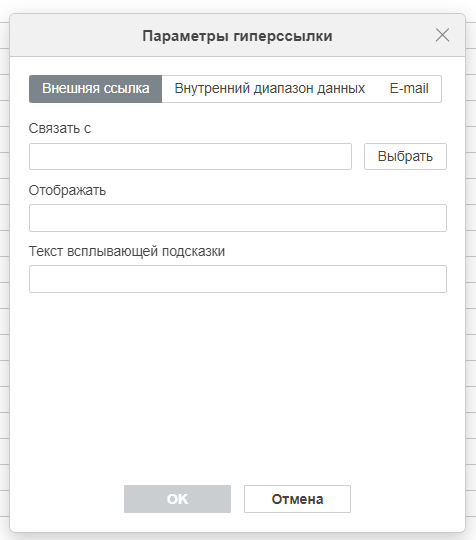Viewport: 476px width, 540px height.
Task: Click the Отображать label
Action: (x=67, y=190)
